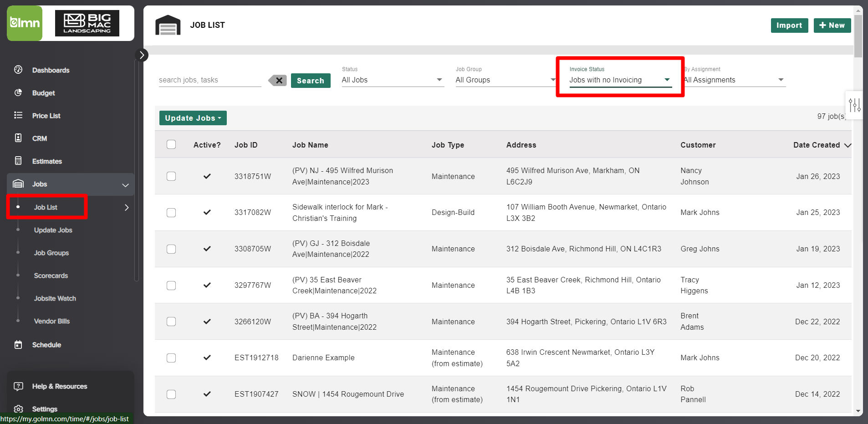Click the Dashboards gauge icon
The width and height of the screenshot is (868, 424).
18,70
